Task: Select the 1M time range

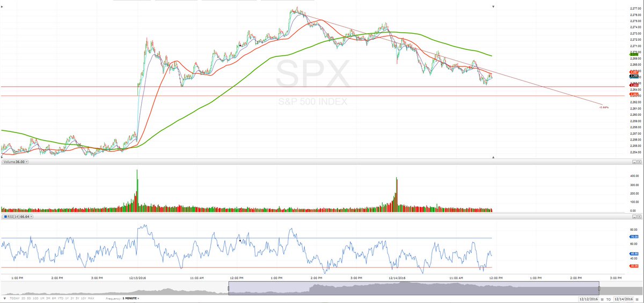Action: point(42,298)
